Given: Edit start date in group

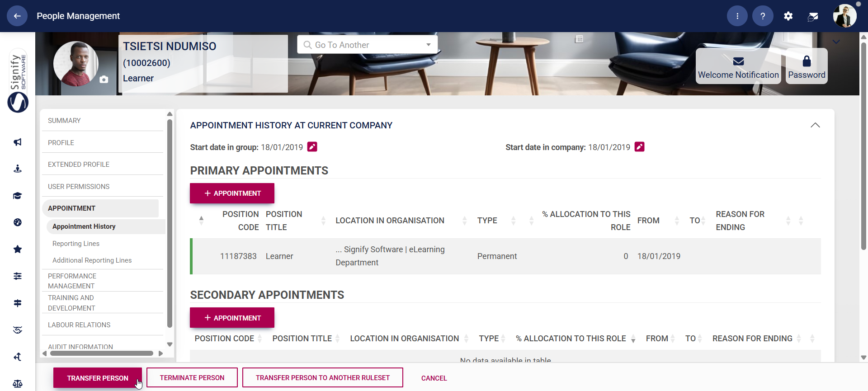Looking at the screenshot, I should [x=312, y=147].
